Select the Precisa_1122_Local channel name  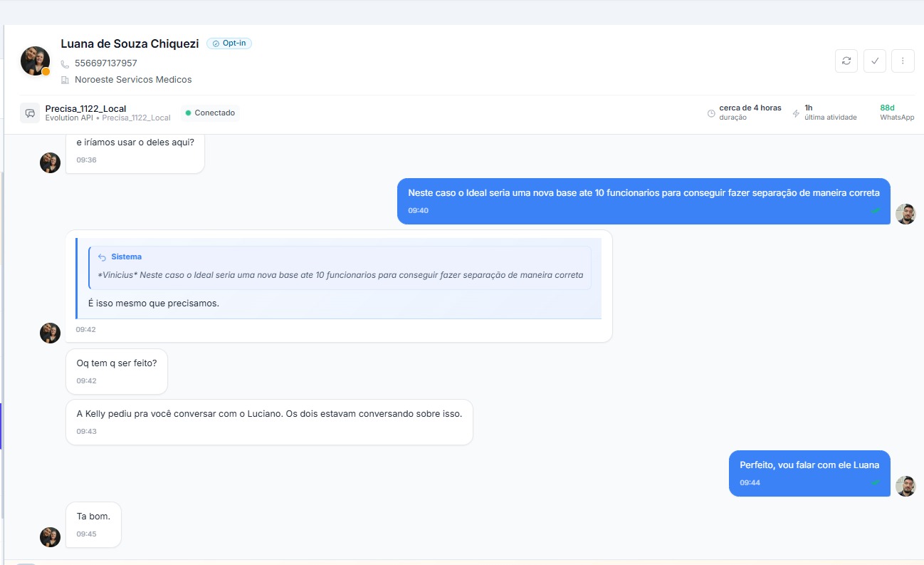pyautogui.click(x=85, y=108)
